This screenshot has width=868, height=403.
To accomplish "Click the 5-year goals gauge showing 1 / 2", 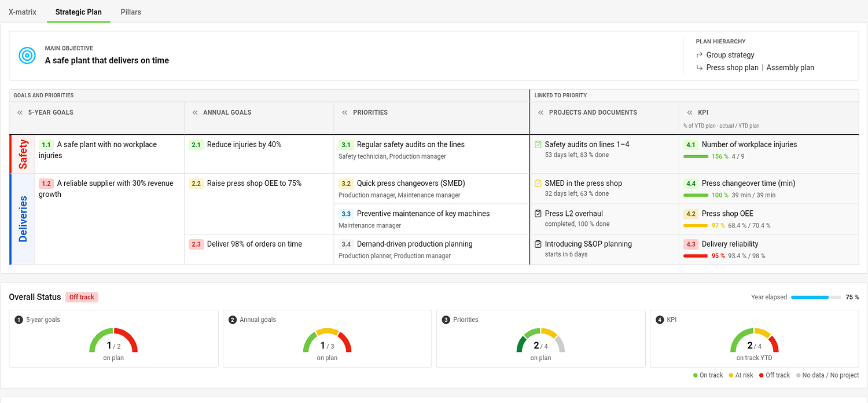I will tap(113, 341).
